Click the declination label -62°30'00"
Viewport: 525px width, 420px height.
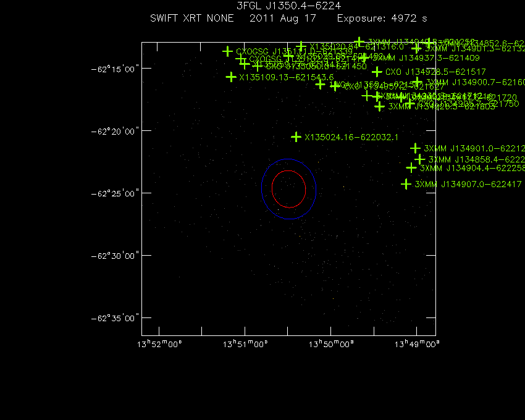click(x=115, y=256)
